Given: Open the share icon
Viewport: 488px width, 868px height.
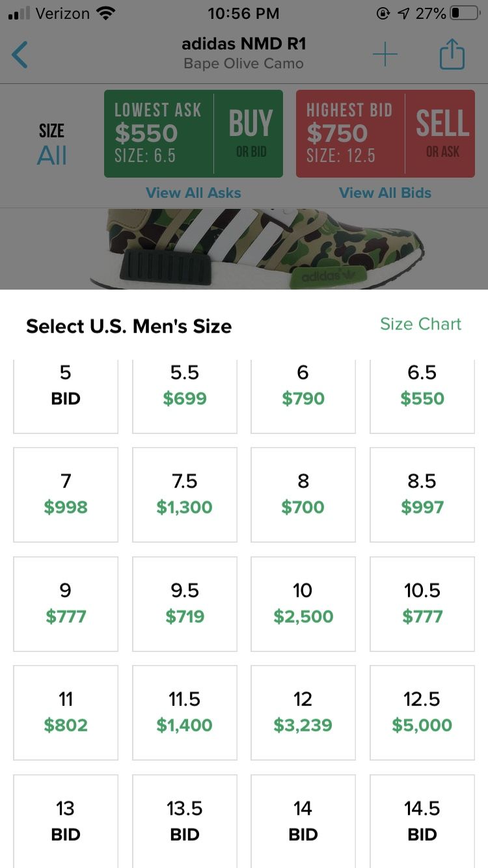Looking at the screenshot, I should [x=452, y=55].
